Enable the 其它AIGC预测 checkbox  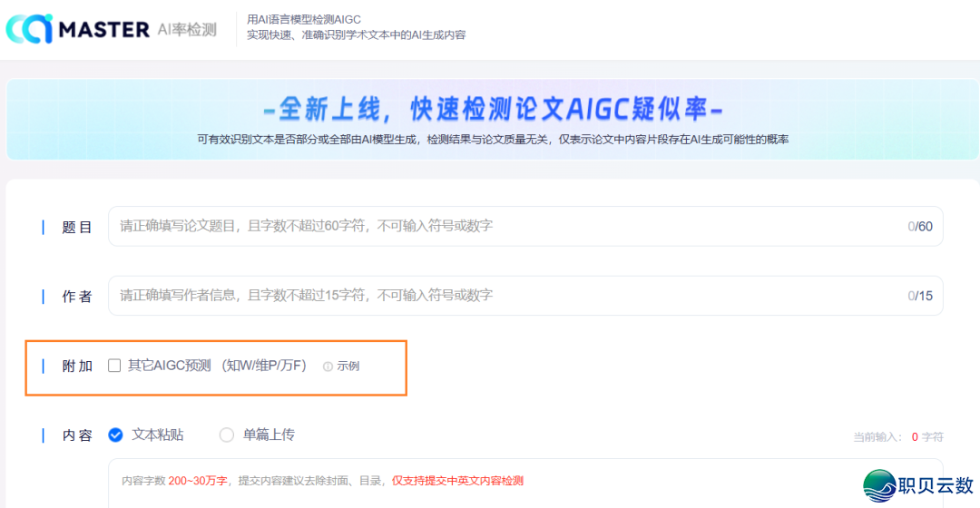point(113,366)
